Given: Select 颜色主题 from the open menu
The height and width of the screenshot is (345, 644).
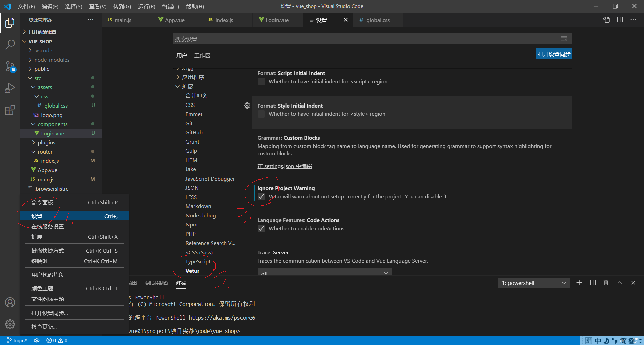Looking at the screenshot, I should coord(42,288).
